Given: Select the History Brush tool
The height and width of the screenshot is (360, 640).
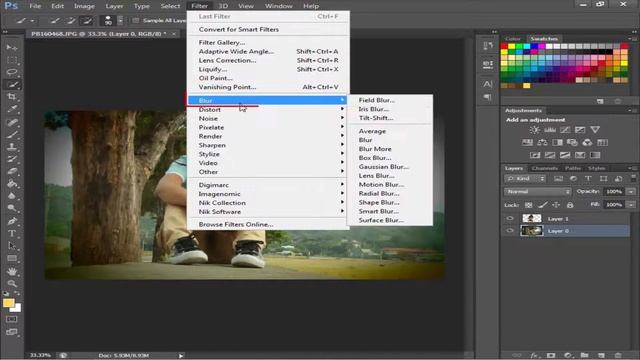Looking at the screenshot, I should coord(12,159).
